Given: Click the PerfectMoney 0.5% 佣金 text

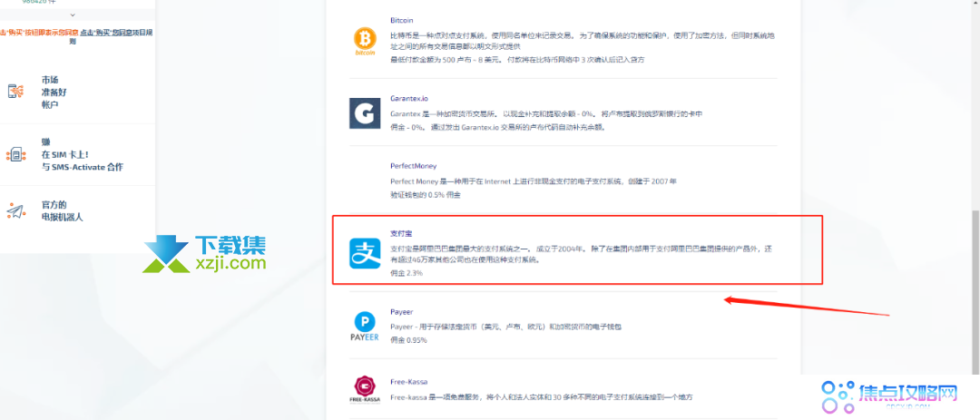Looking at the screenshot, I should coord(425,195).
